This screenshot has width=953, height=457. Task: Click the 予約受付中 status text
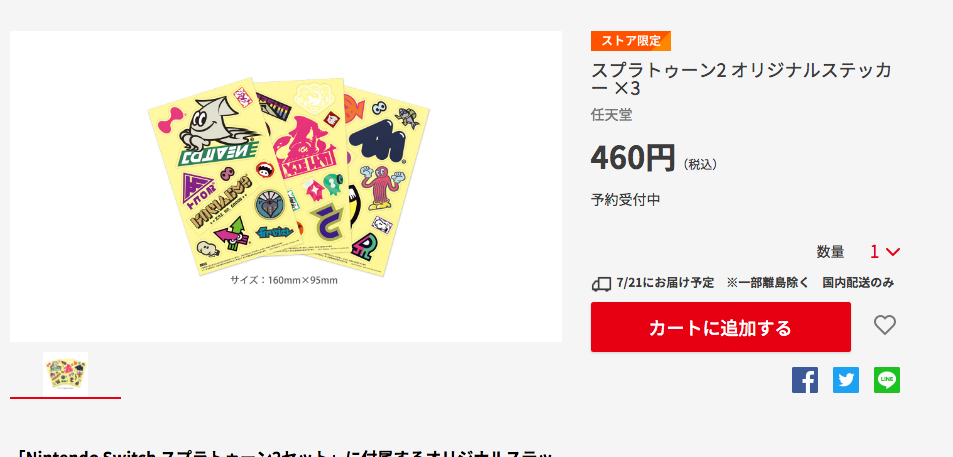point(625,200)
